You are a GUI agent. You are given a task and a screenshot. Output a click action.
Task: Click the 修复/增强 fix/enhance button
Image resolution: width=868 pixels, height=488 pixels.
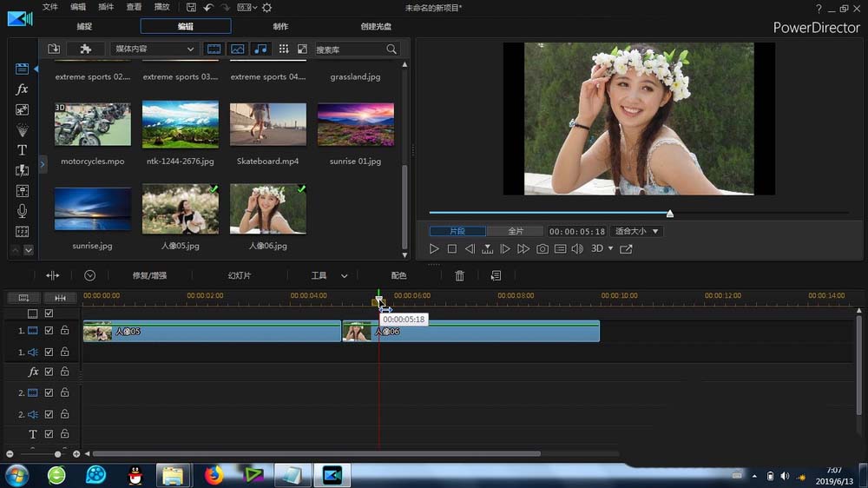tap(148, 275)
